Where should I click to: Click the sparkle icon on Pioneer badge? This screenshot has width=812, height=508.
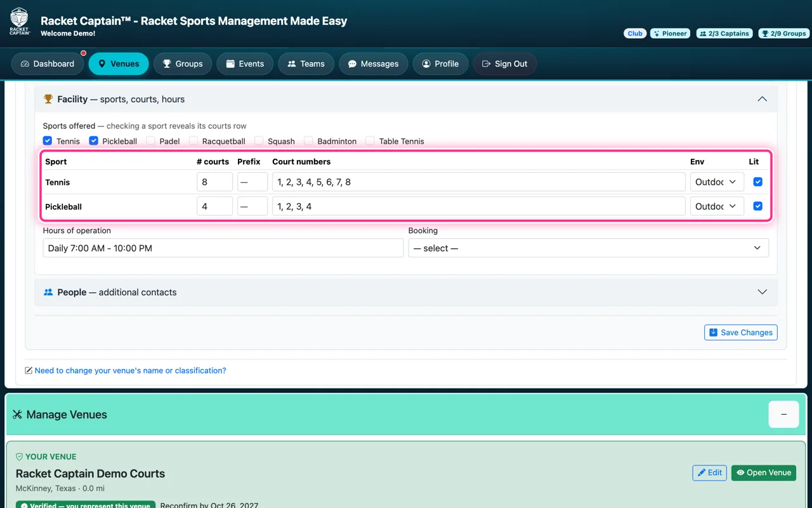[x=657, y=34]
